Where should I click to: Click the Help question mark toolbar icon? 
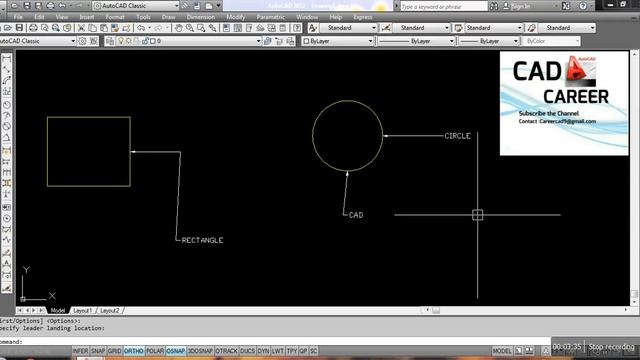(x=297, y=28)
